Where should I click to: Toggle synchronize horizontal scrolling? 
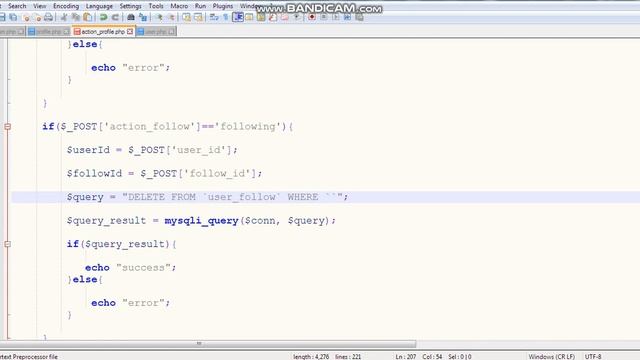198,17
